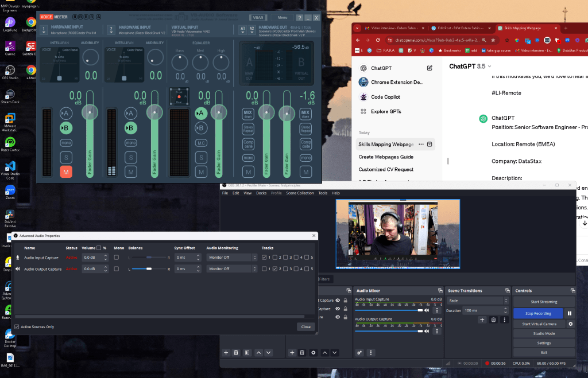The width and height of the screenshot is (588, 378).
Task: Add a scene transition with the plus icon
Action: (x=482, y=319)
